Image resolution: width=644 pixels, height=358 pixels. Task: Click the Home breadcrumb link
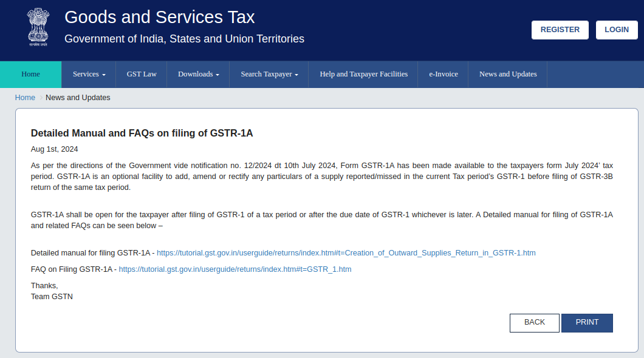[x=25, y=98]
